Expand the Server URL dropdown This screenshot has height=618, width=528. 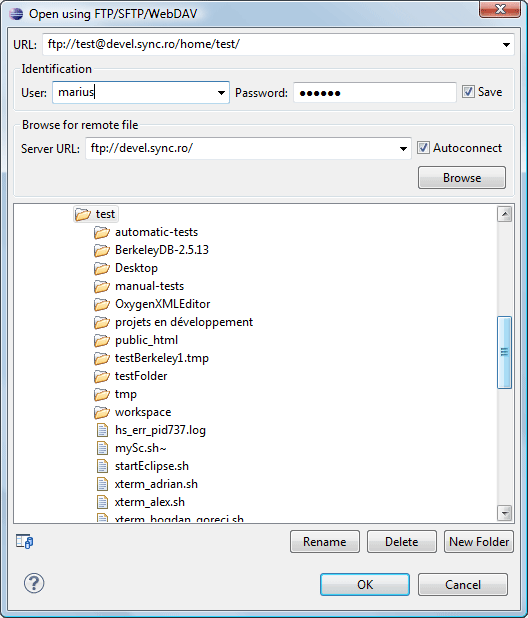point(403,149)
